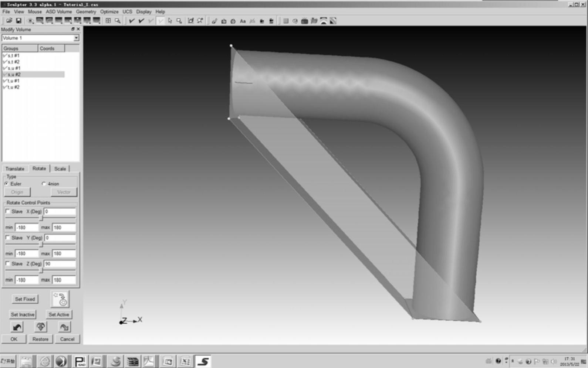Click the Set Inactive button
588x368 pixels.
tap(23, 314)
